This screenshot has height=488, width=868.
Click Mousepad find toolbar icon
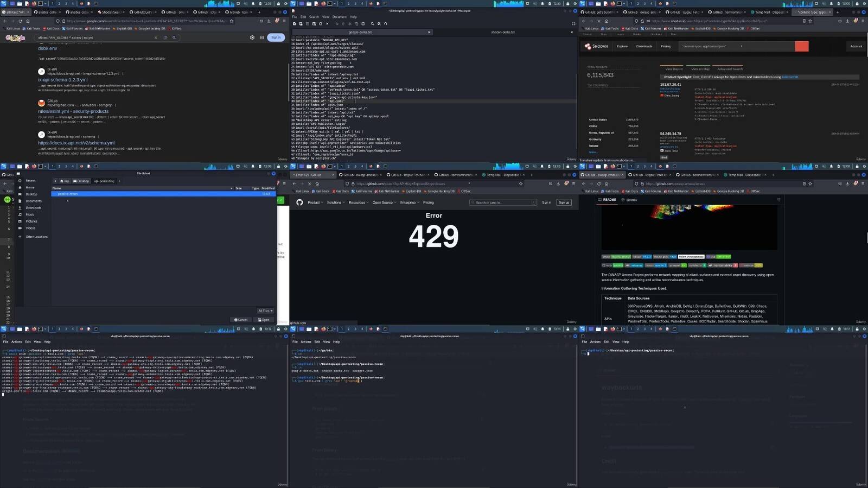pos(372,24)
